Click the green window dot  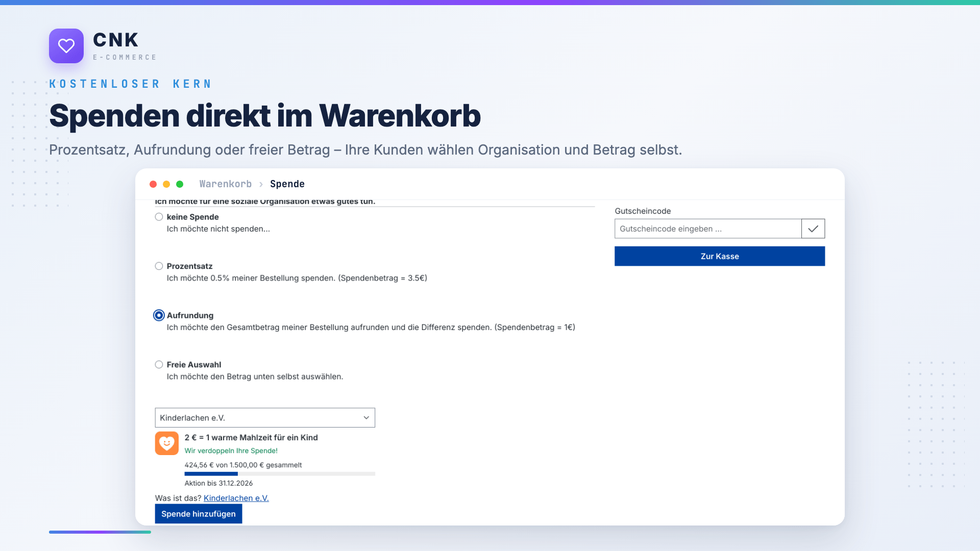pos(180,184)
